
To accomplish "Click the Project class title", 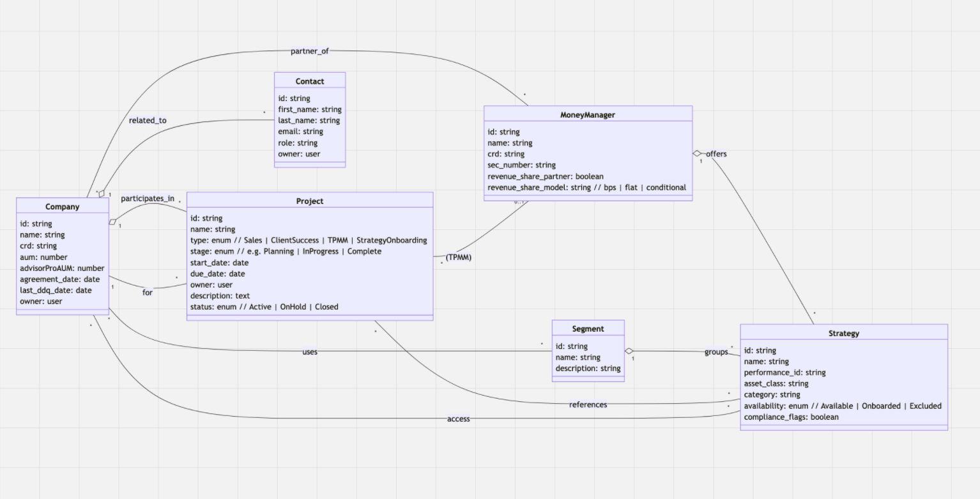I will pyautogui.click(x=310, y=201).
